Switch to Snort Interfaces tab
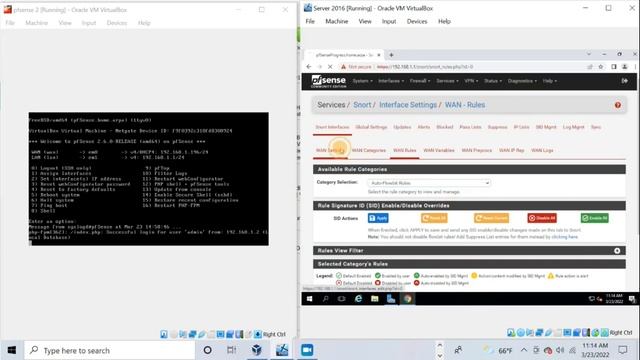 point(332,127)
